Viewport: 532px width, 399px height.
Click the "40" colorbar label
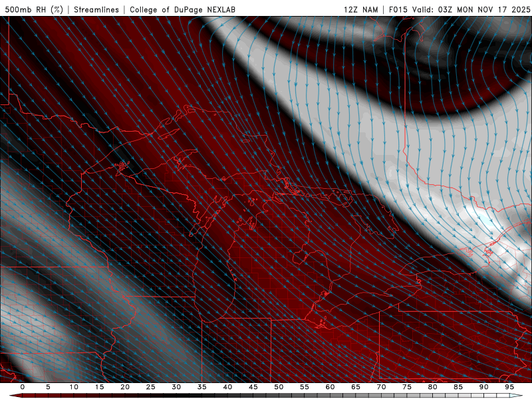pos(227,387)
